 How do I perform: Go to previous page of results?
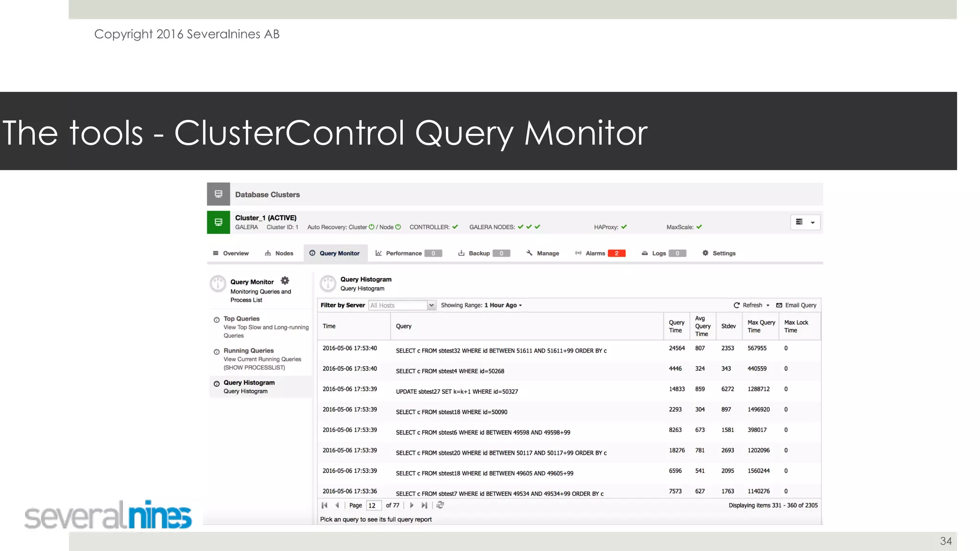point(337,505)
